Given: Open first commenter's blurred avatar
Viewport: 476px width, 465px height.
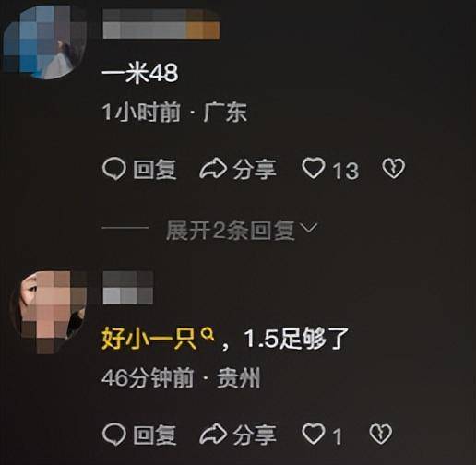Looking at the screenshot, I should coord(44,42).
